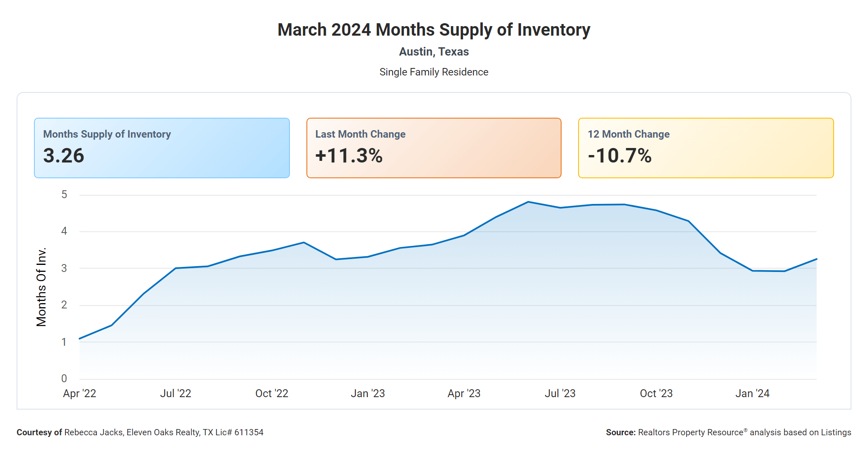Viewport: 868px width, 456px height.
Task: Click the Single Family Residence label
Action: [434, 72]
